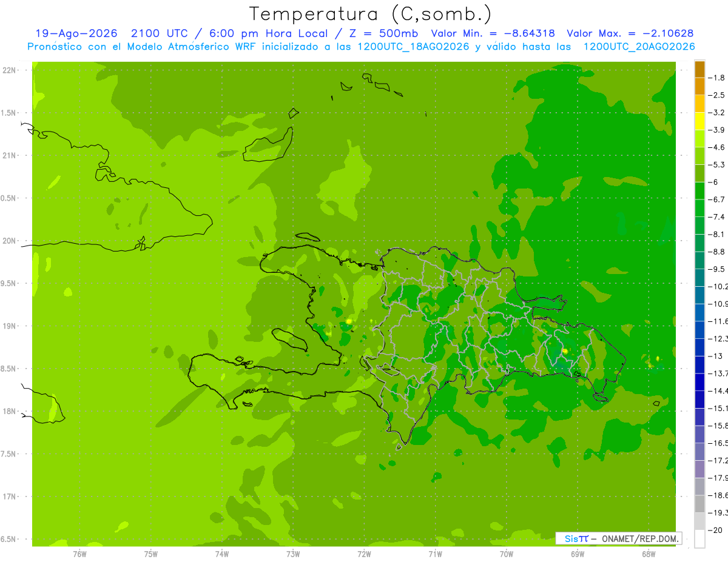The height and width of the screenshot is (562, 728).
Task: Click the '-9.5' color scale label
Action: click(716, 269)
